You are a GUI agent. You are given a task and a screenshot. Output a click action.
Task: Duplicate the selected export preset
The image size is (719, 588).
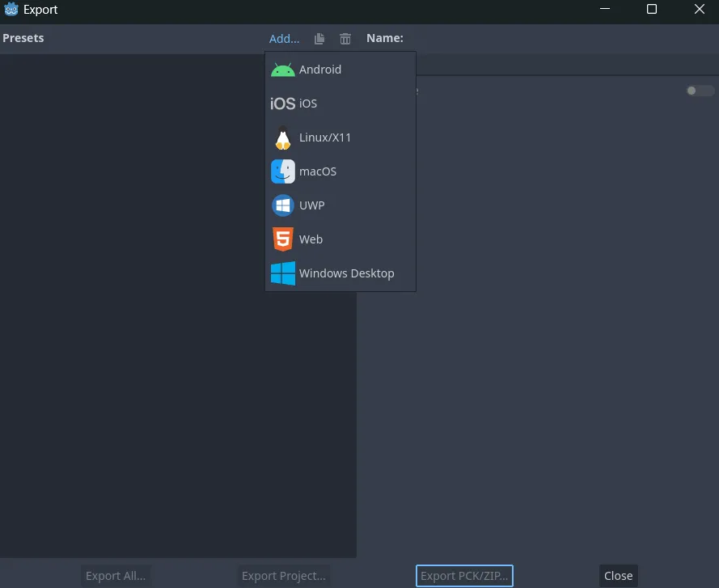pos(319,39)
